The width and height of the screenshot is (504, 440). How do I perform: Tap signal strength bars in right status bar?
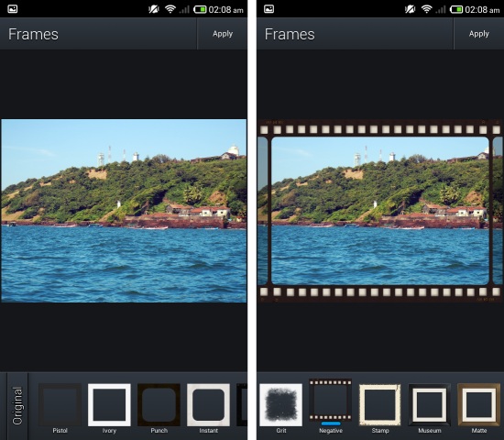(x=441, y=10)
